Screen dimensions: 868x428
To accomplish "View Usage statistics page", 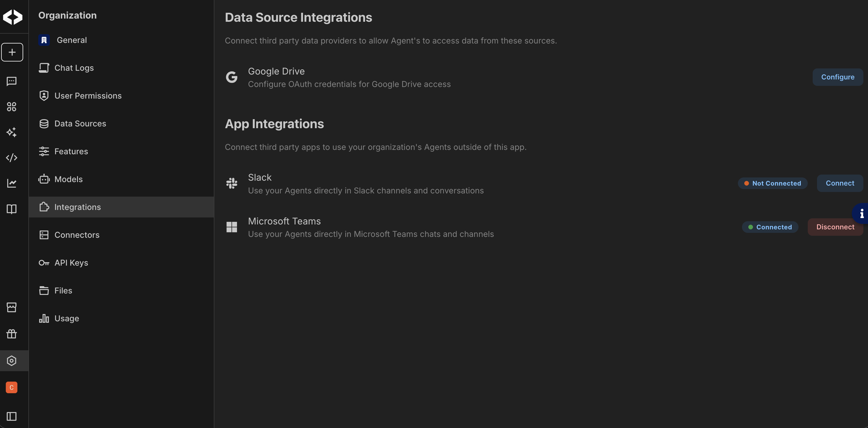I will point(121,318).
